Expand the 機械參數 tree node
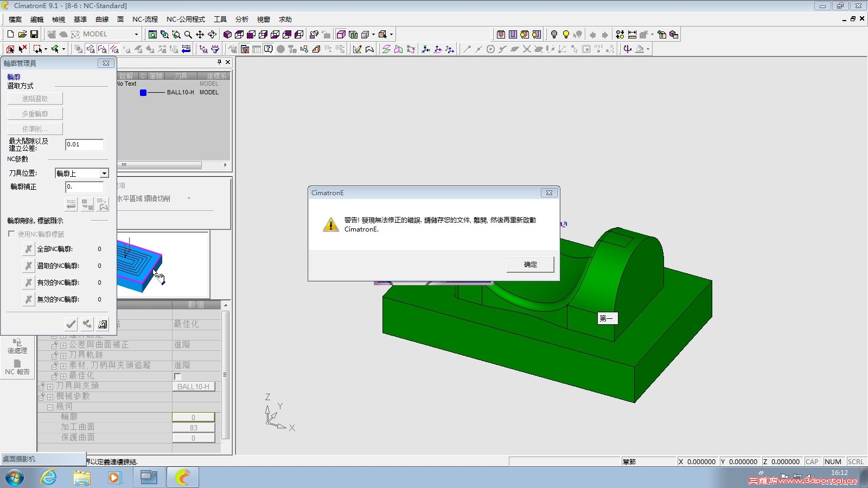This screenshot has height=488, width=868. click(50, 397)
